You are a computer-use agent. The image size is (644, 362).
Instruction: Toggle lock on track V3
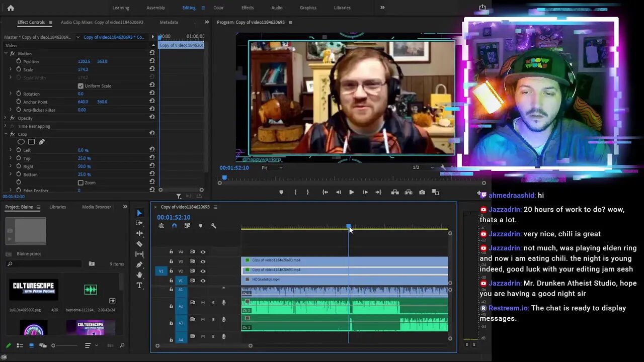pyautogui.click(x=171, y=261)
